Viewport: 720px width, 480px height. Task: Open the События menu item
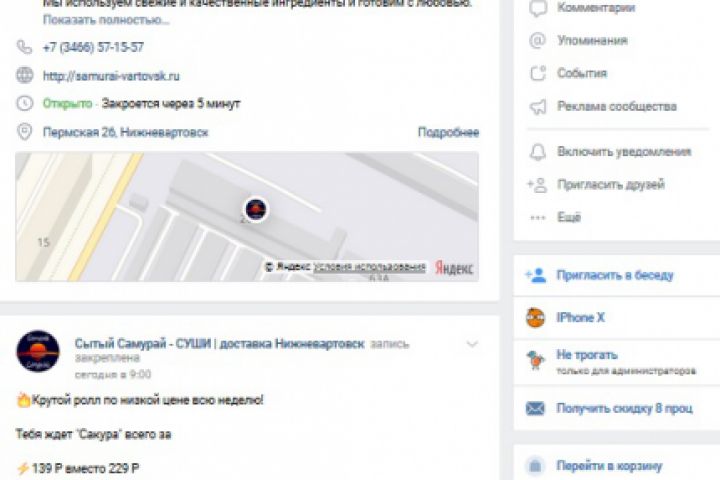(582, 73)
